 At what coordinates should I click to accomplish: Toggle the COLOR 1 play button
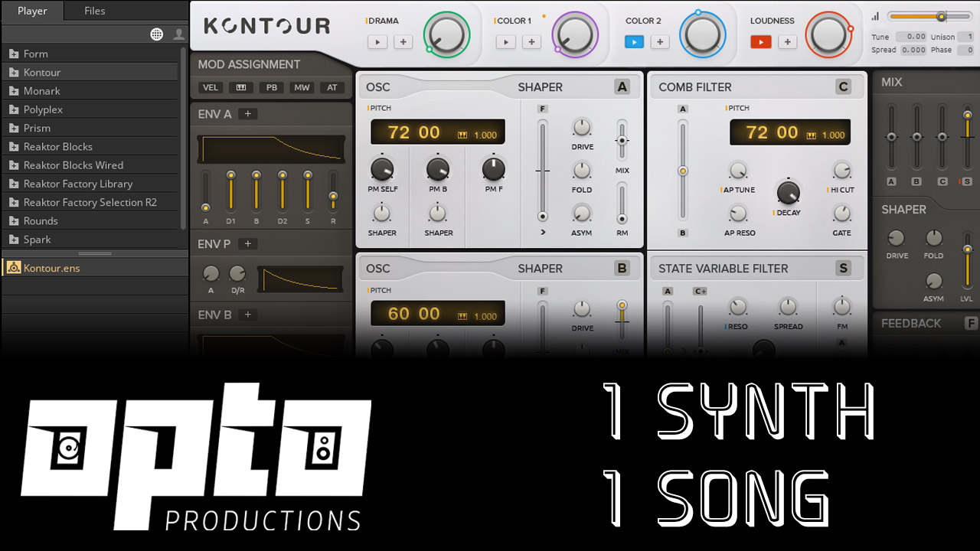pyautogui.click(x=506, y=42)
